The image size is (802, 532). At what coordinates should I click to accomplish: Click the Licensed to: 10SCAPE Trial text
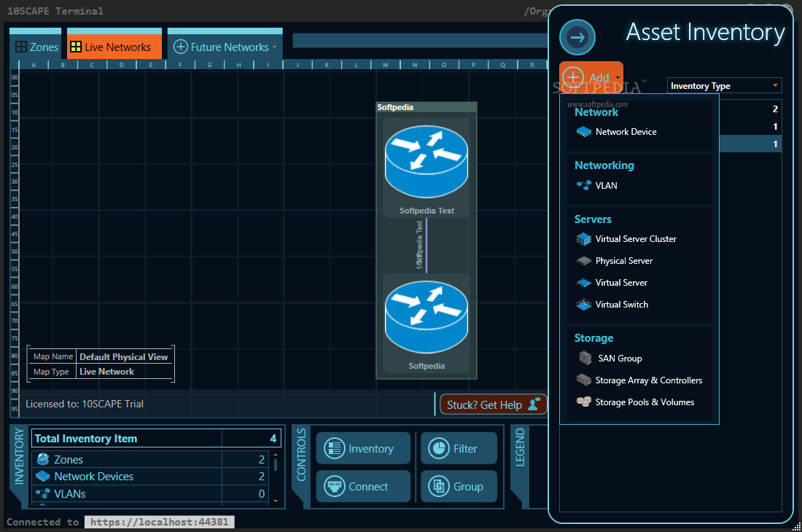pyautogui.click(x=85, y=404)
